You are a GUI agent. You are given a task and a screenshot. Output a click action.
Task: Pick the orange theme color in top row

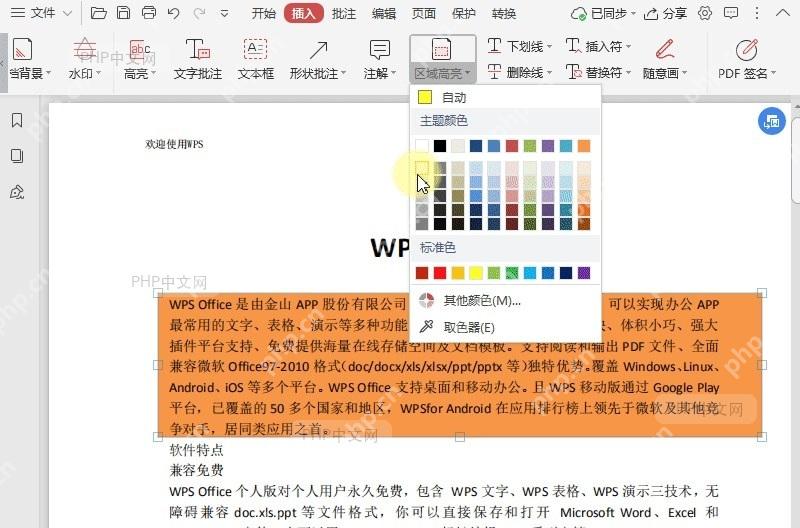(584, 146)
